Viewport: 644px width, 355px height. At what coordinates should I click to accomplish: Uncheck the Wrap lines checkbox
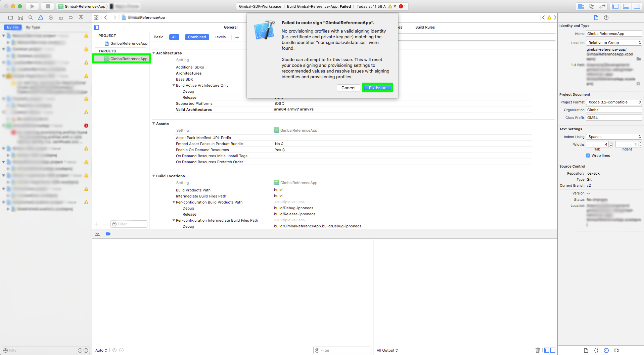[x=588, y=156]
